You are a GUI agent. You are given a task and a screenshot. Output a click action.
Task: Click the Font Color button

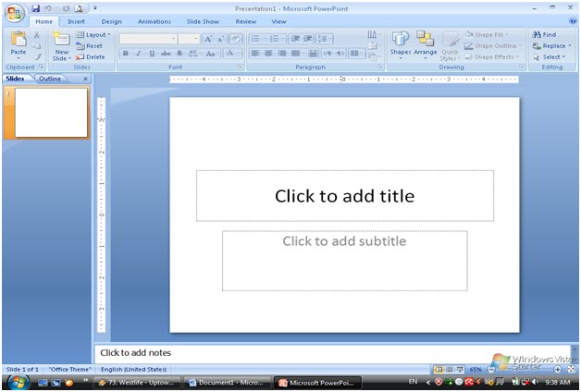coord(232,54)
